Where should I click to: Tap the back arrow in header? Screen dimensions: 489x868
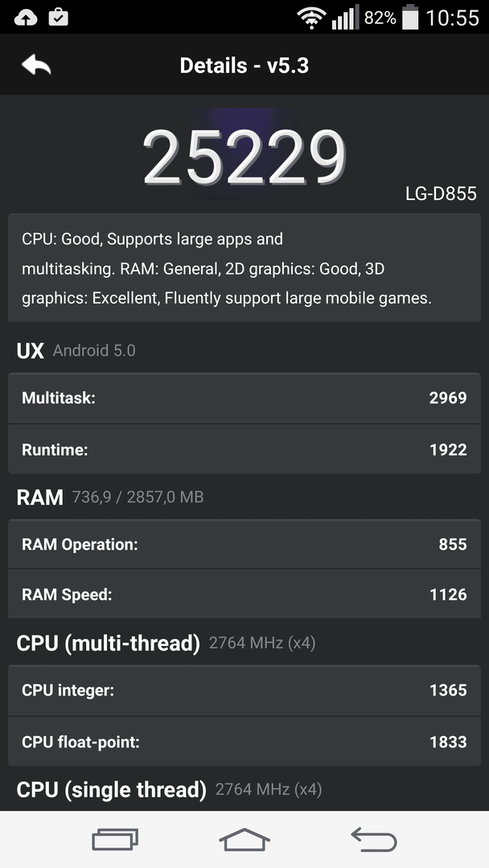(x=36, y=65)
